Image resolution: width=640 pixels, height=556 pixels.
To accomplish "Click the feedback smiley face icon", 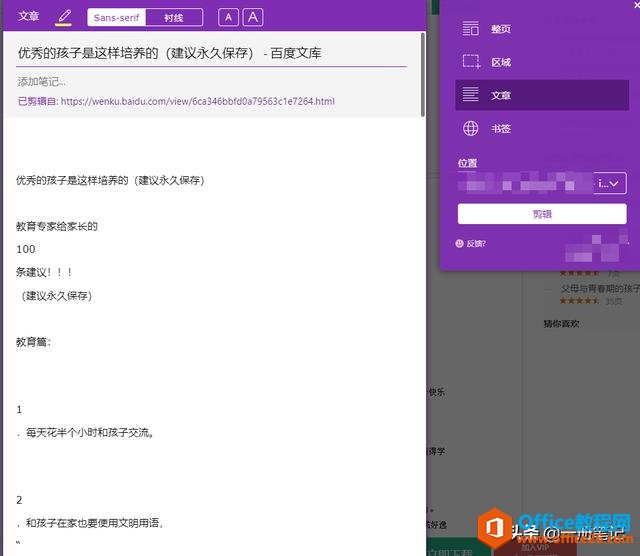I will click(460, 243).
